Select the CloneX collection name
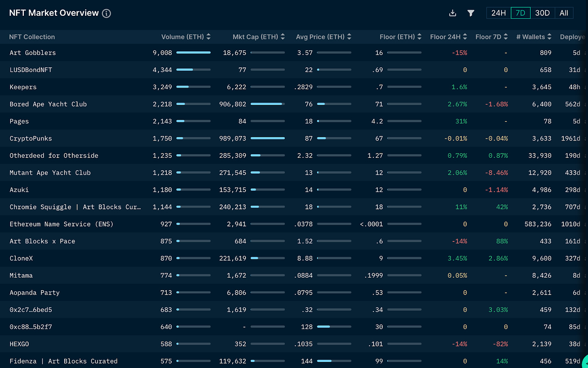Screen dimensions: 588x368 21,259
